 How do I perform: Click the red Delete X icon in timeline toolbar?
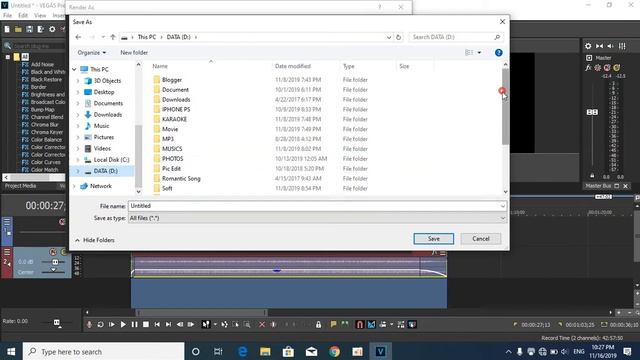(x=262, y=324)
